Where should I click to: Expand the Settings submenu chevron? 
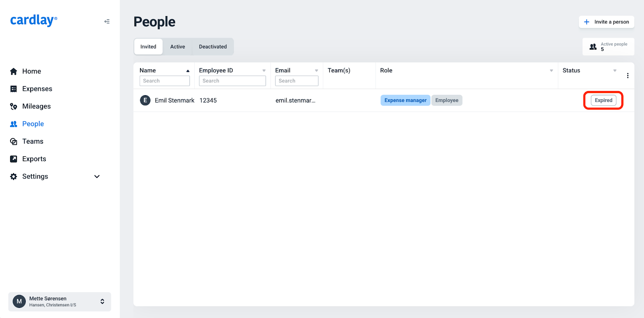pos(97,177)
